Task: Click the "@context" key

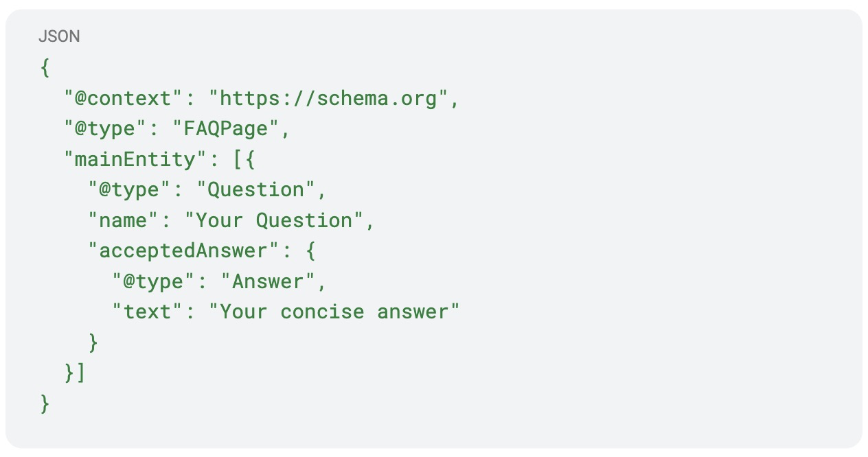Action: click(x=118, y=98)
